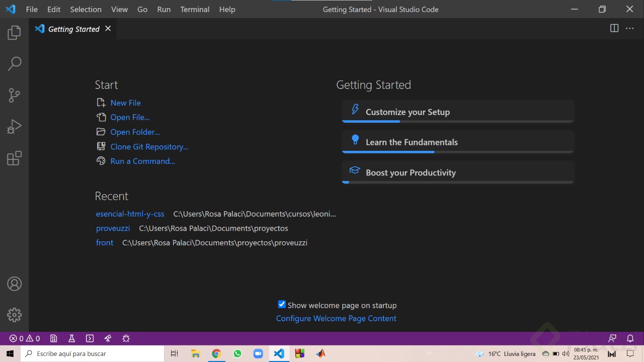
Task: Click the Open Folder... link
Action: [x=135, y=132]
